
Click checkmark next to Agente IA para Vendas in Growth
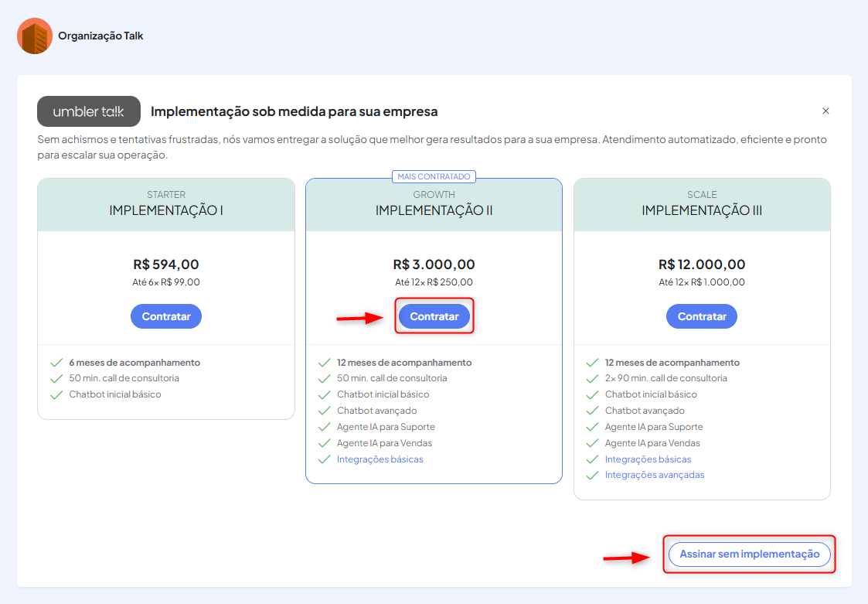tap(324, 443)
